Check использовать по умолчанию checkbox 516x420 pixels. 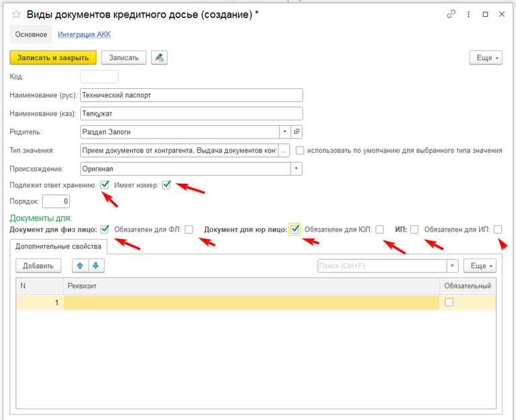pyautogui.click(x=300, y=150)
